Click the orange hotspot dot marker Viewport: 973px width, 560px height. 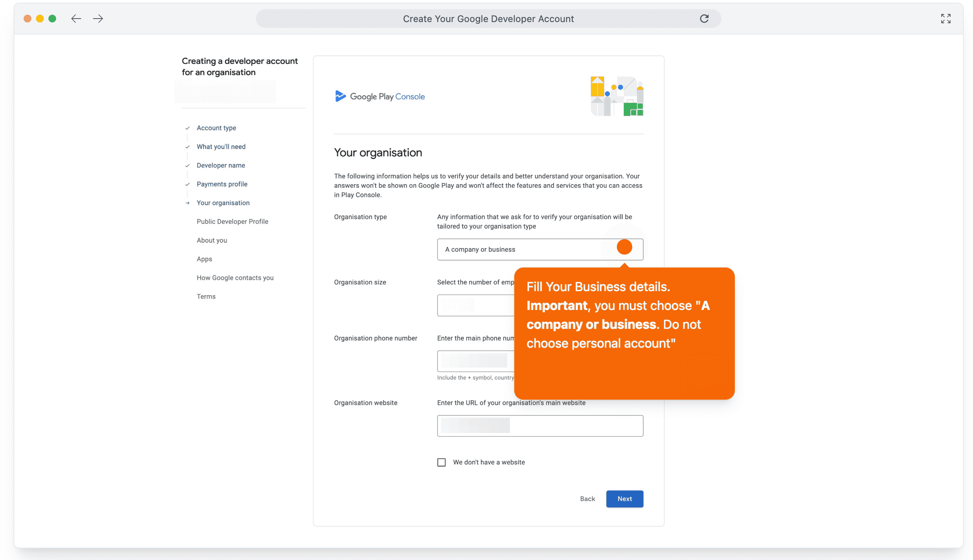click(624, 247)
